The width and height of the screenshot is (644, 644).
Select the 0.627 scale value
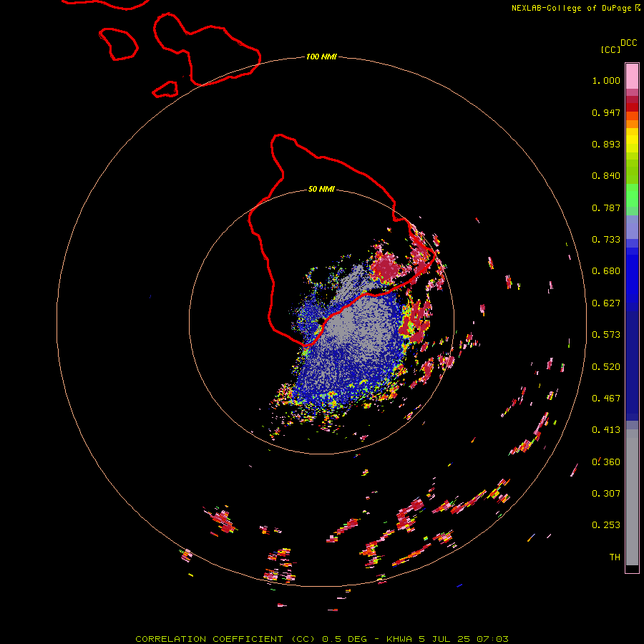(x=606, y=303)
